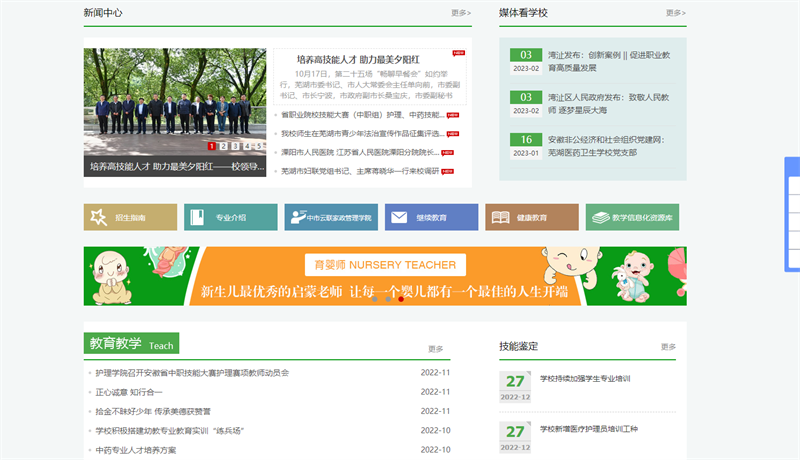Open news 溧阳市人民医院 江苏省人民医院溧阳分院

coord(360,152)
